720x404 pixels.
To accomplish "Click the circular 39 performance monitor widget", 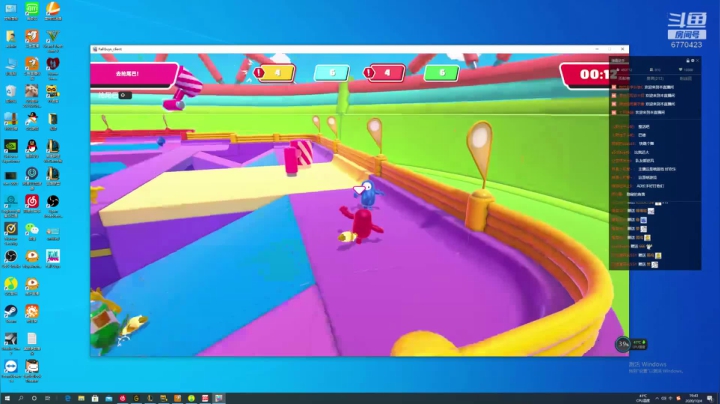I will 623,344.
